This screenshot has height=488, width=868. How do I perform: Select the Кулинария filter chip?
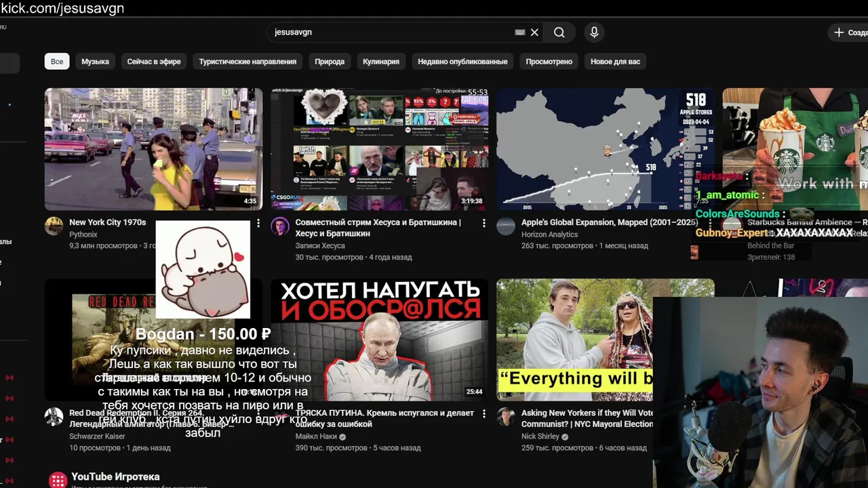[381, 62]
